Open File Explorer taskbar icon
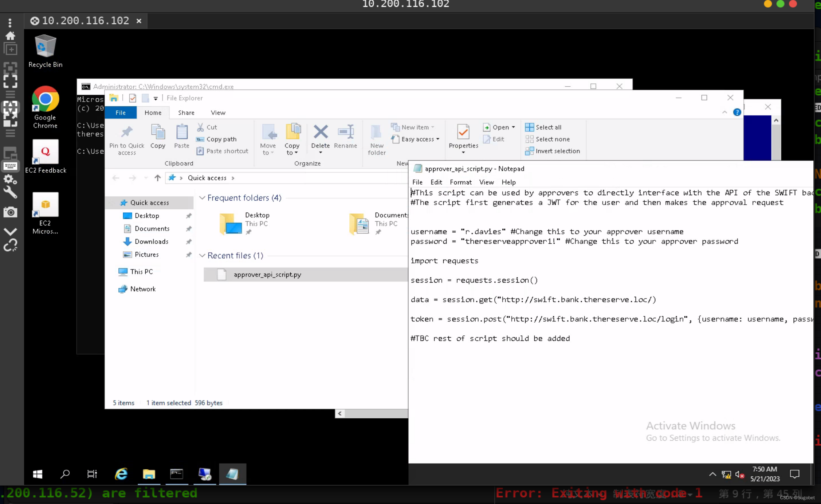The image size is (821, 504). (149, 474)
